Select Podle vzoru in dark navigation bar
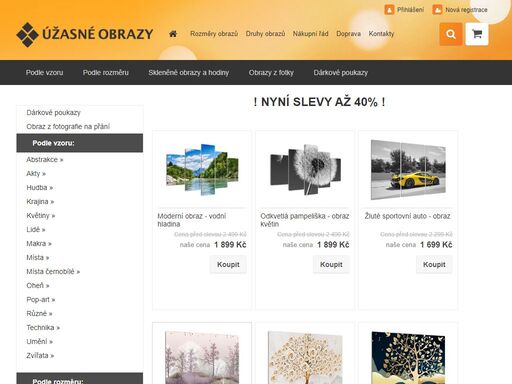Viewport: 512px width, 384px height. [x=44, y=72]
